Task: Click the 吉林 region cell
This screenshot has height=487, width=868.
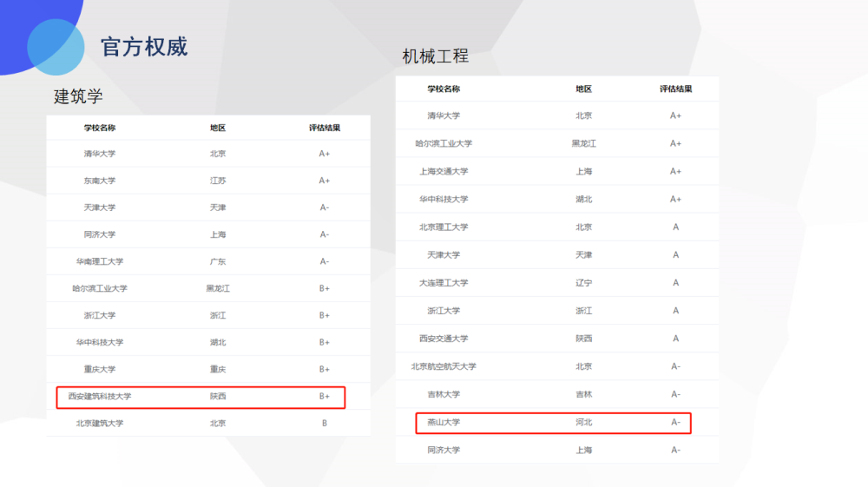Action: [x=583, y=394]
